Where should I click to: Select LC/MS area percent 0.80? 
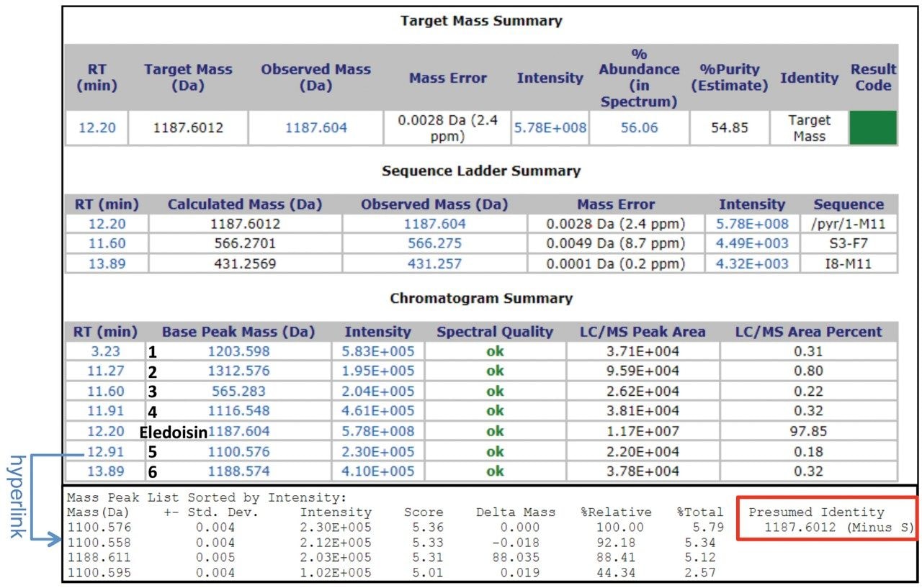[807, 371]
